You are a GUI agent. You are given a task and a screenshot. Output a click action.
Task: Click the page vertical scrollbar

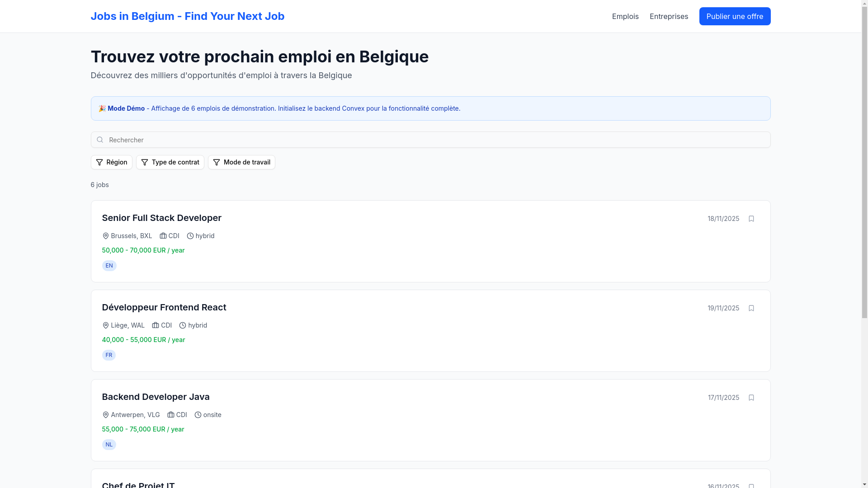(864, 181)
